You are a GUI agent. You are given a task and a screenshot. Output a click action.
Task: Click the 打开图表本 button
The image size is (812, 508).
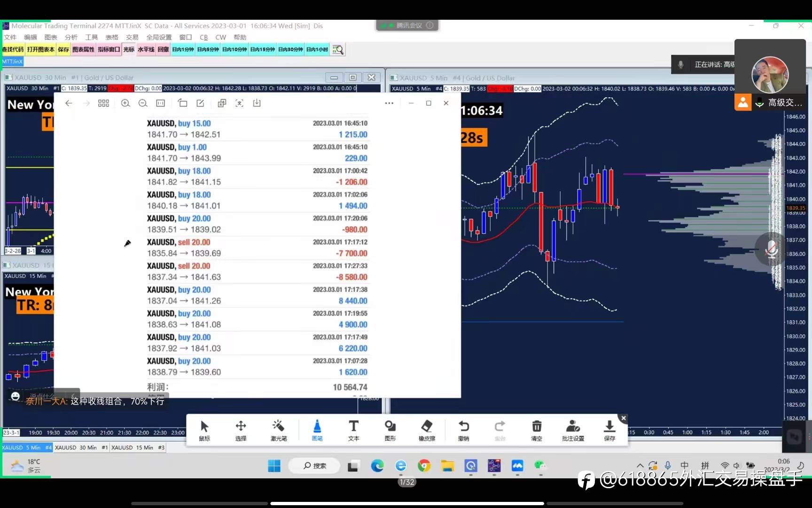coord(41,49)
